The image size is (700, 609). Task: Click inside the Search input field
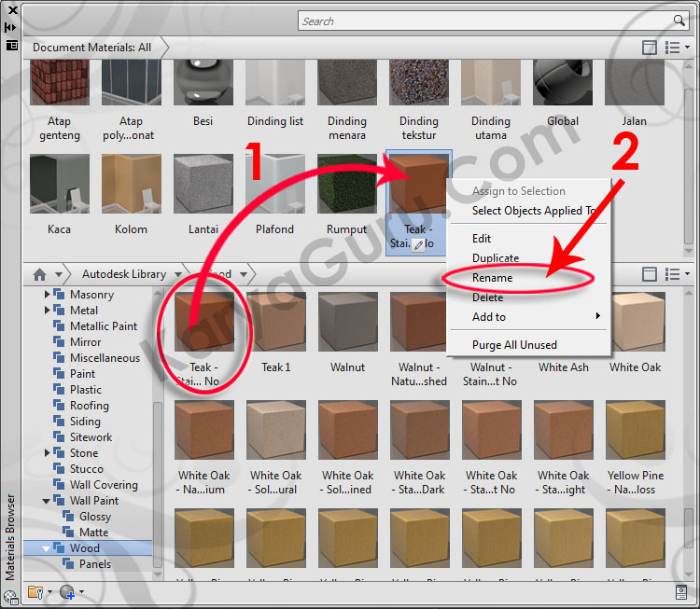tap(485, 21)
